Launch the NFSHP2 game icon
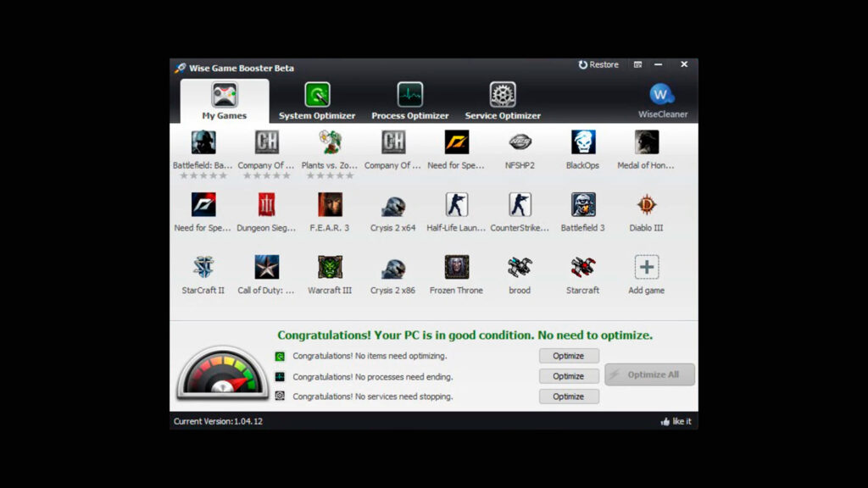The height and width of the screenshot is (488, 868). (x=520, y=142)
